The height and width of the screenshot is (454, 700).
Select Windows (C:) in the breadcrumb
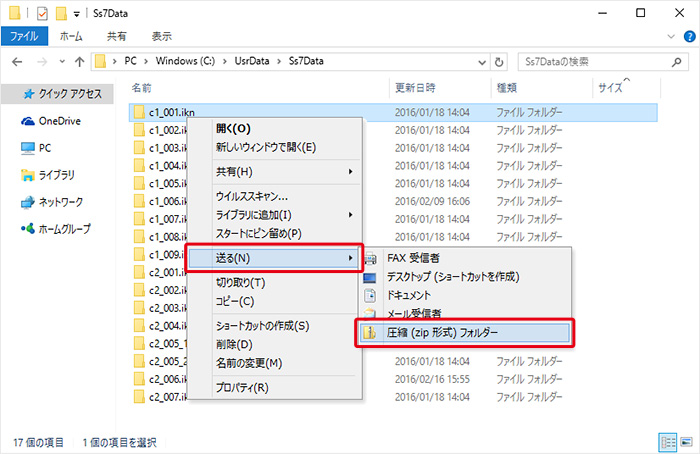pos(185,61)
